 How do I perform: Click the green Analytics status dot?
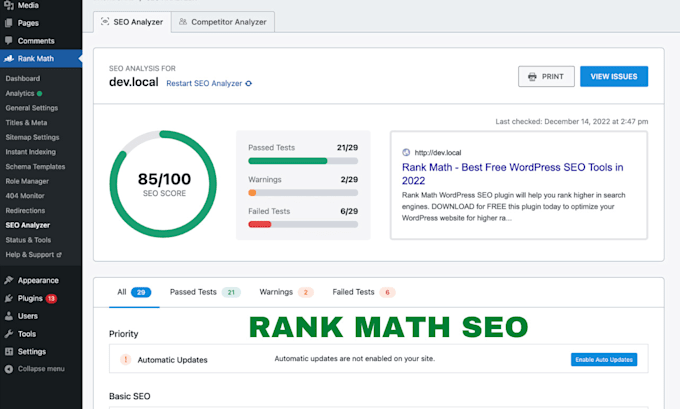pos(39,93)
